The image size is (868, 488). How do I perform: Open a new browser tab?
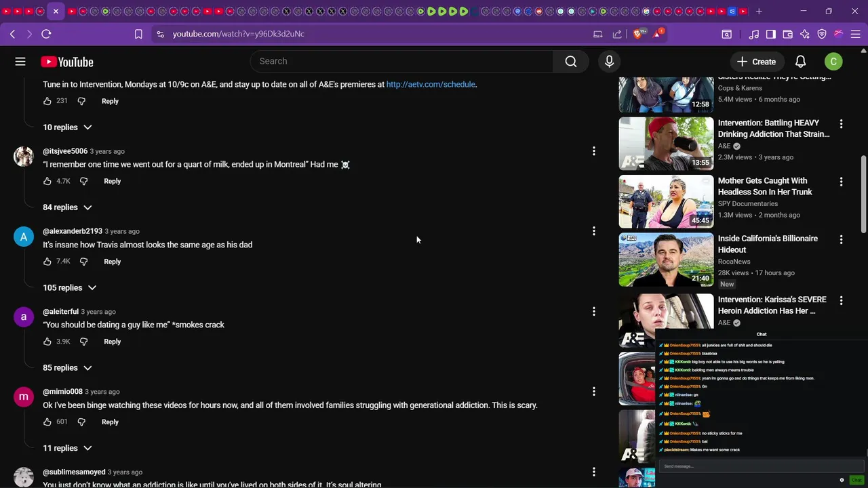(x=759, y=12)
